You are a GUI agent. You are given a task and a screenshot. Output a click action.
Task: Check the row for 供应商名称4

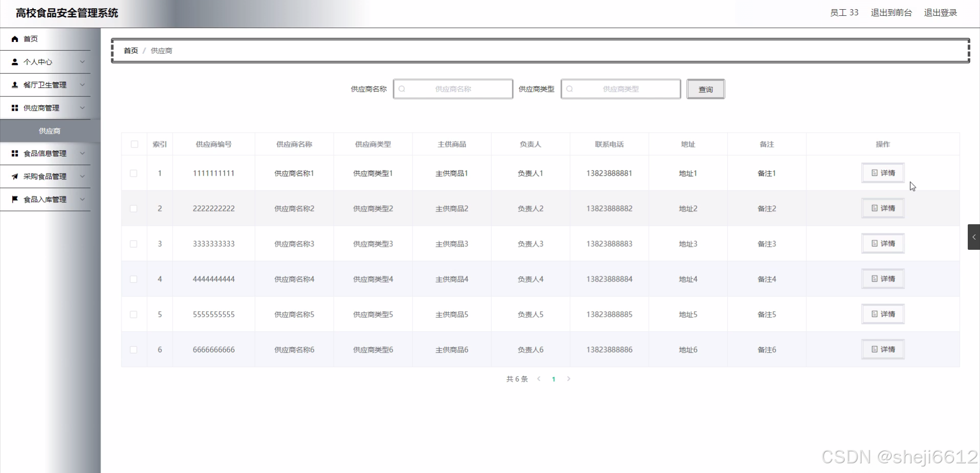[134, 279]
